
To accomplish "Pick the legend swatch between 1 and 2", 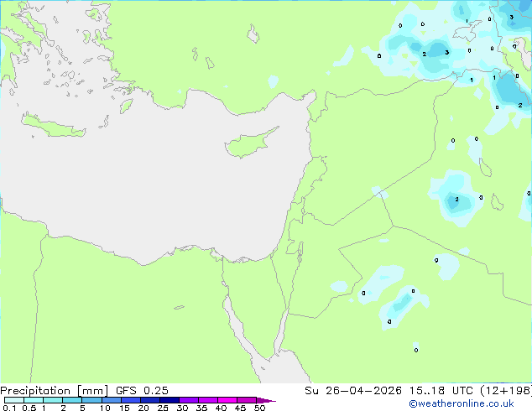I will click(53, 400).
